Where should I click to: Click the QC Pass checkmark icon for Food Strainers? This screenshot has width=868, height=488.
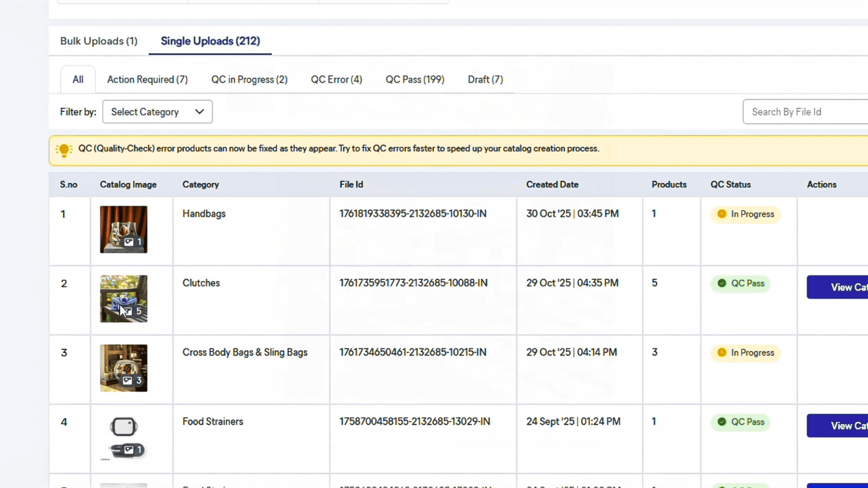point(722,422)
